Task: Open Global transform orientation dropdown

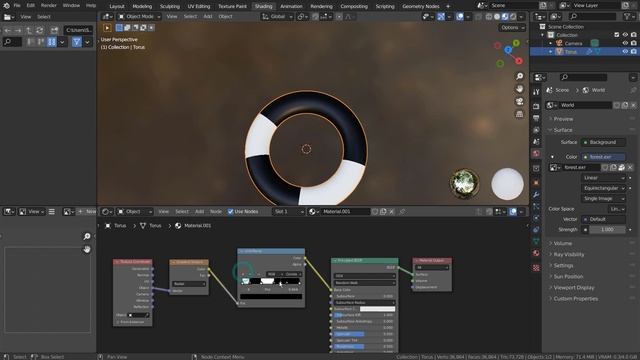Action: 278,17
